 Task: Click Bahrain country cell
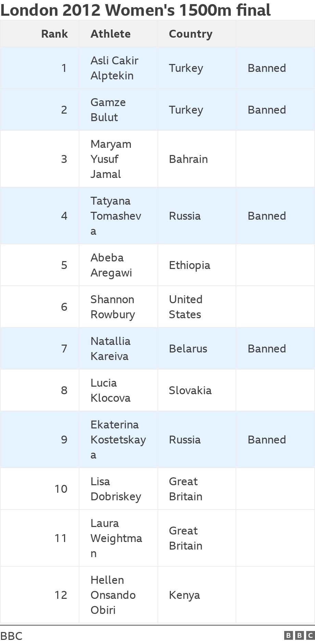[197, 159]
